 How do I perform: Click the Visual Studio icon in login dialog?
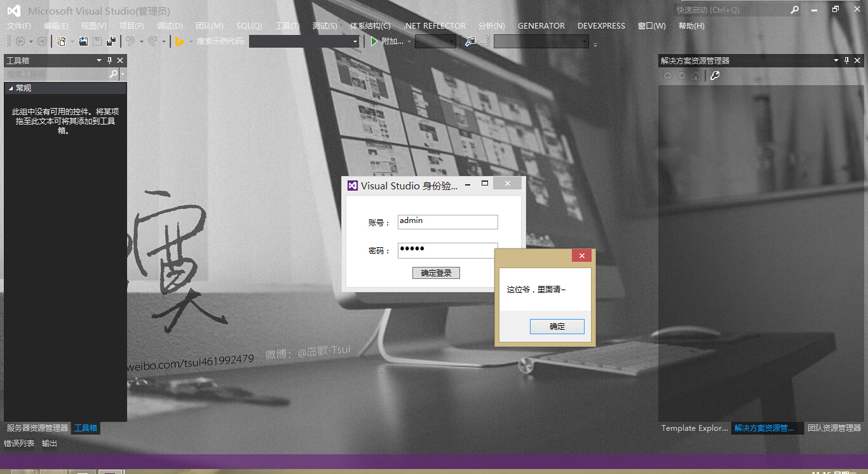353,186
